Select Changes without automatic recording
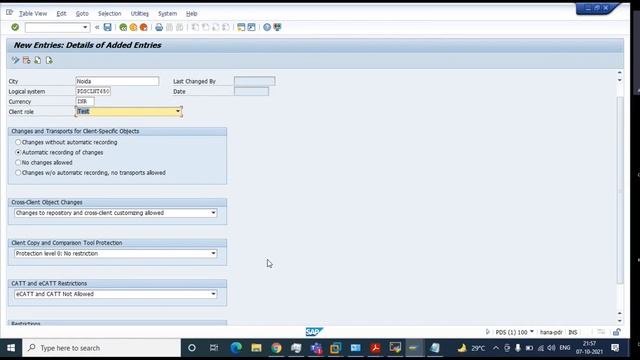The image size is (640, 360). (x=18, y=142)
